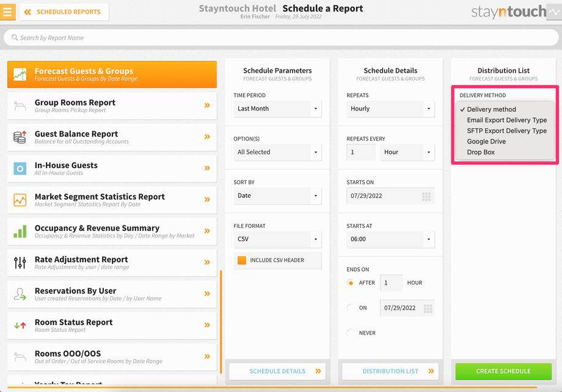Click the Distribution List button
This screenshot has height=392, width=562.
coord(390,371)
